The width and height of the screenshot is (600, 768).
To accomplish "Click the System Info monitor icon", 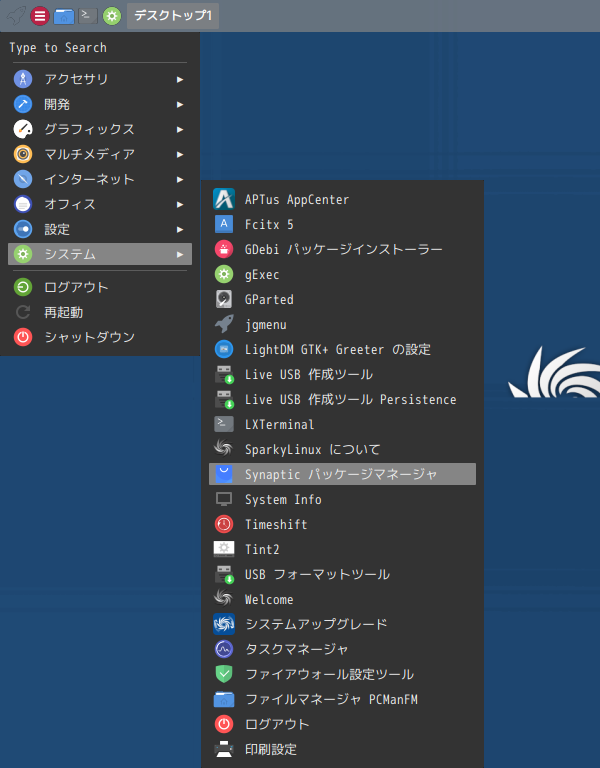I will [224, 499].
